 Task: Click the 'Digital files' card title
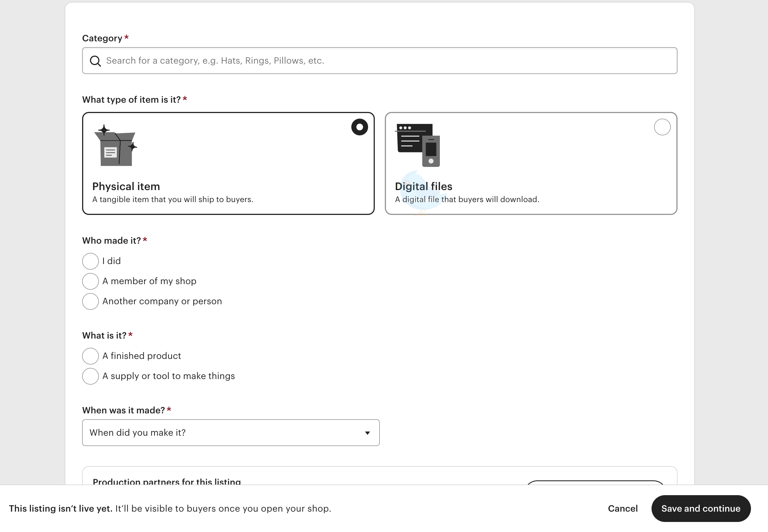point(423,186)
